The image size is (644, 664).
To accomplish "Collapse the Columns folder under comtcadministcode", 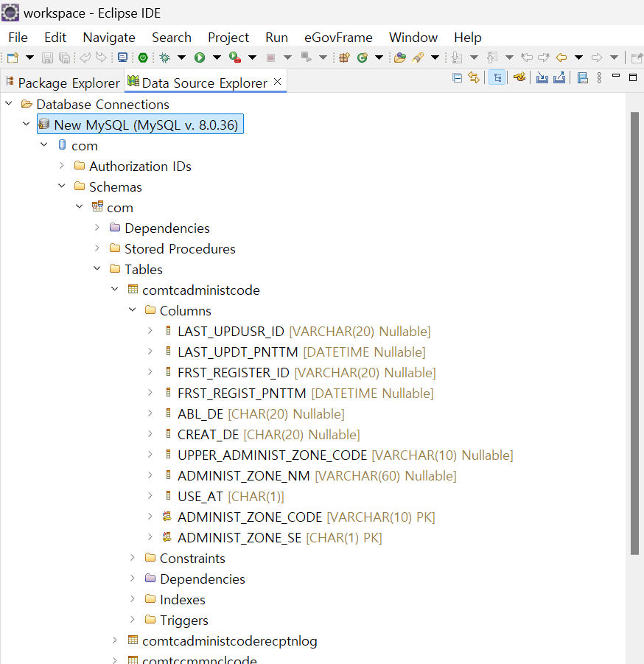I will (x=133, y=310).
